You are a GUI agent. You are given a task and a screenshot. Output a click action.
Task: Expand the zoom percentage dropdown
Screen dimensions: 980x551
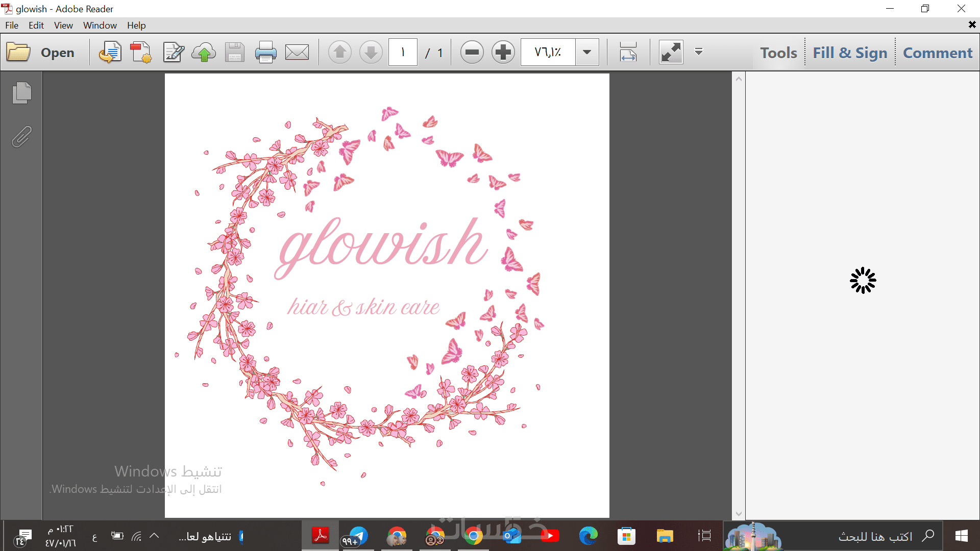587,52
